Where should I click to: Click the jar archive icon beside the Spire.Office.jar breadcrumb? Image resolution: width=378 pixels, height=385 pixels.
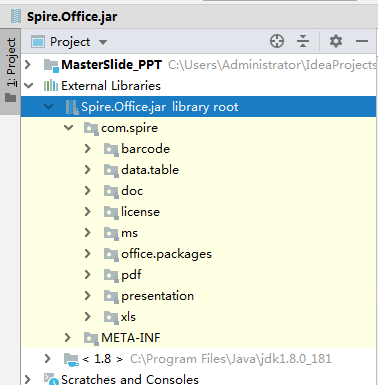pyautogui.click(x=16, y=16)
